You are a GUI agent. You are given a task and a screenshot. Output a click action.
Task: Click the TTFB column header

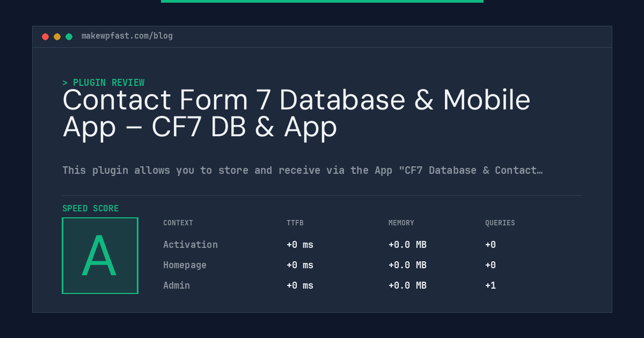pyautogui.click(x=295, y=223)
